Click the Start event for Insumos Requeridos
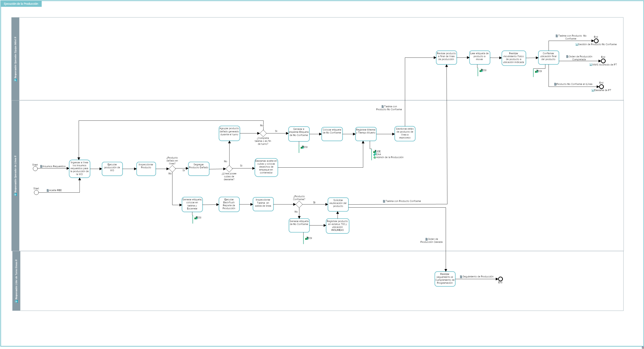This screenshot has width=644, height=349. click(x=35, y=169)
